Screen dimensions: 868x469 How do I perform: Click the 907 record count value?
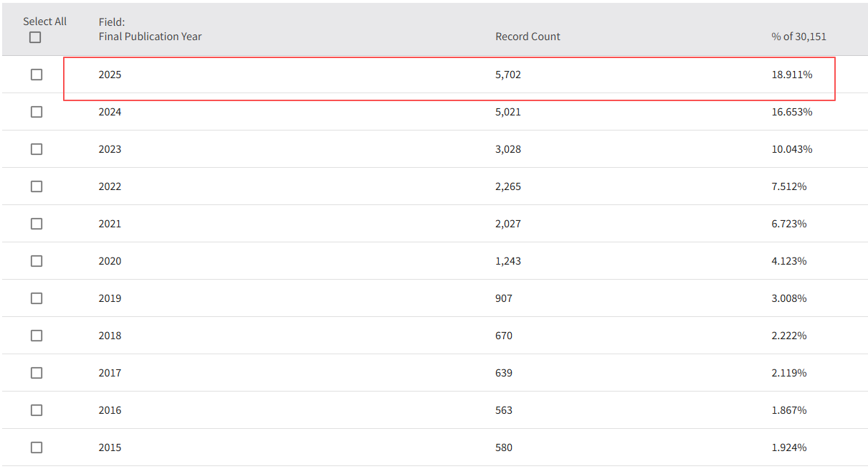click(503, 298)
